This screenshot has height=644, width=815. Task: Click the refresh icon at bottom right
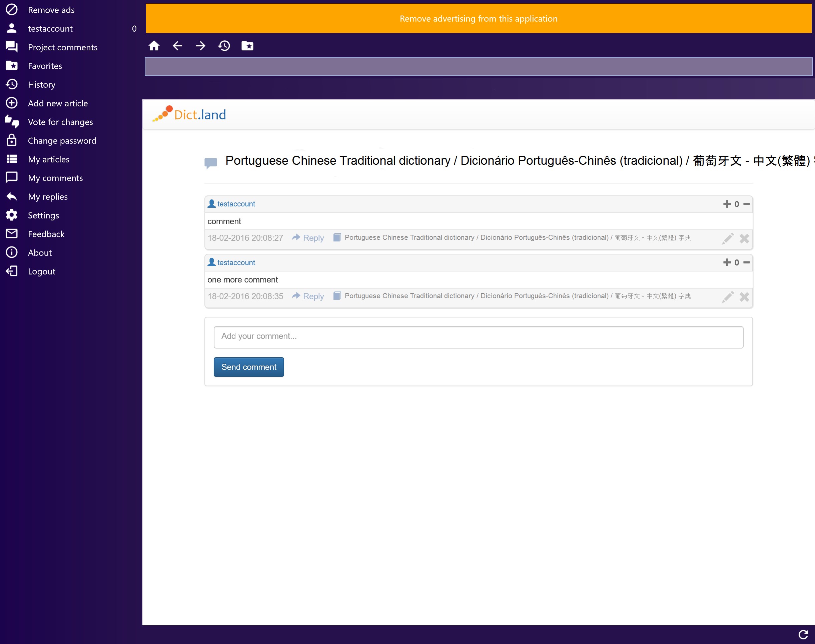click(x=803, y=635)
